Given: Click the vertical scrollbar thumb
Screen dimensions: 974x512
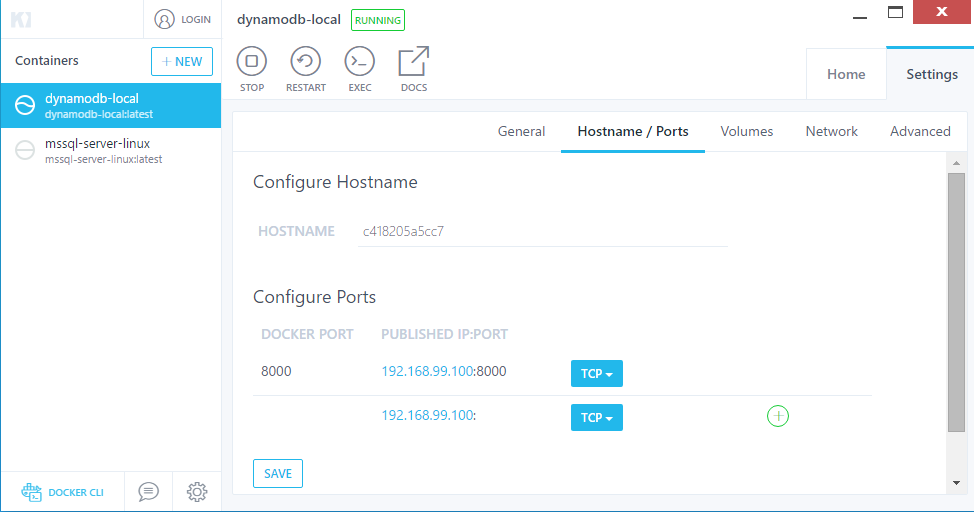Looking at the screenshot, I should [x=956, y=302].
